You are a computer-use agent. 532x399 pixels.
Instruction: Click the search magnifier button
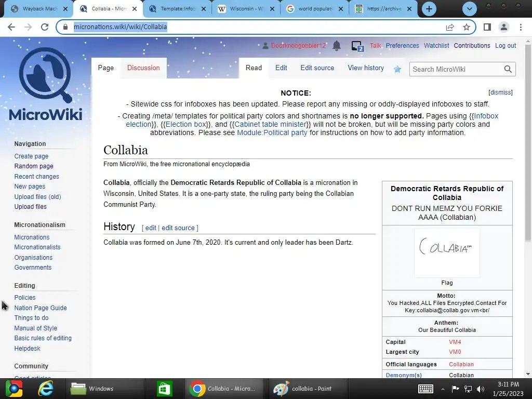tap(508, 69)
